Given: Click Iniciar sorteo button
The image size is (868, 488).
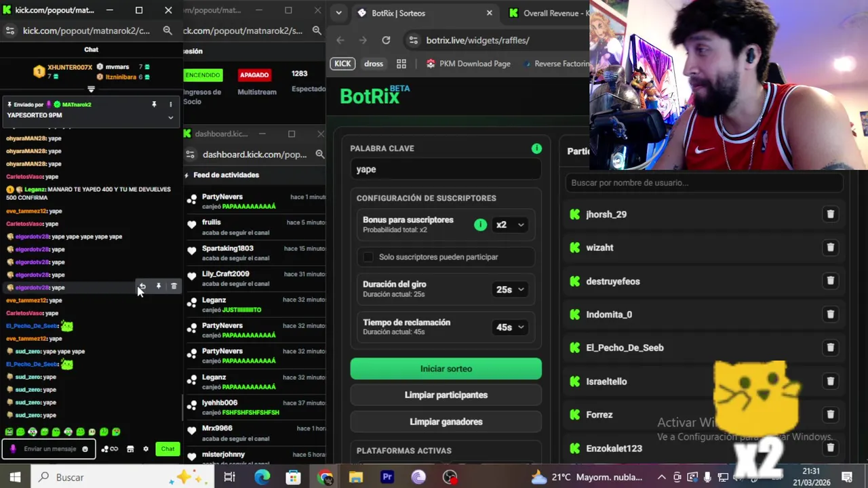Looking at the screenshot, I should coord(446,369).
